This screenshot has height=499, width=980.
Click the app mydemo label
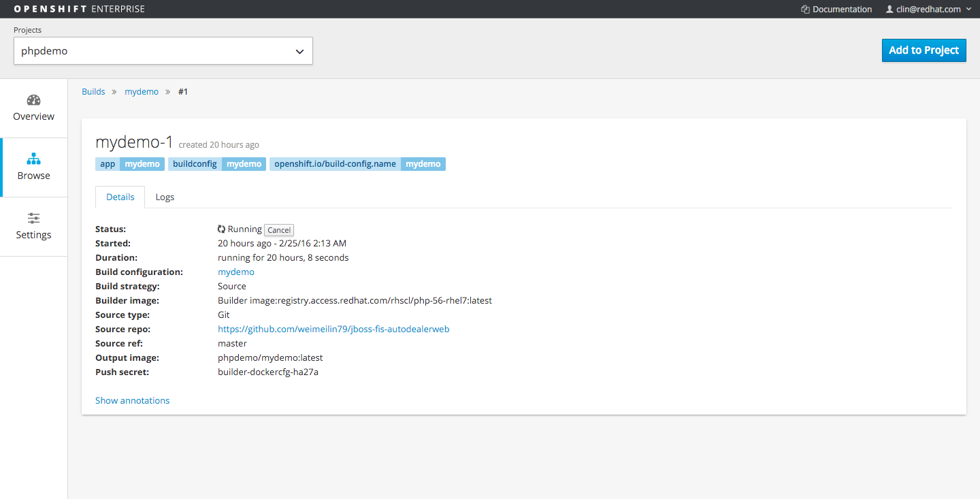[130, 164]
